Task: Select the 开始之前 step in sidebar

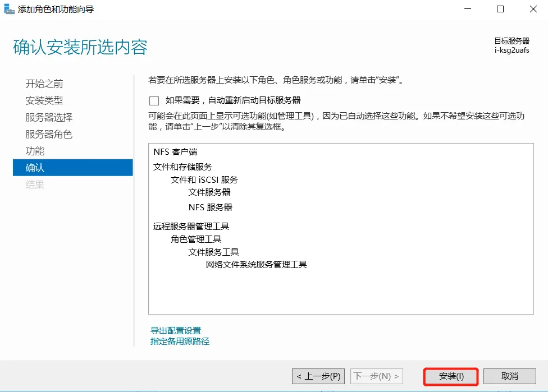Action: pyautogui.click(x=44, y=84)
